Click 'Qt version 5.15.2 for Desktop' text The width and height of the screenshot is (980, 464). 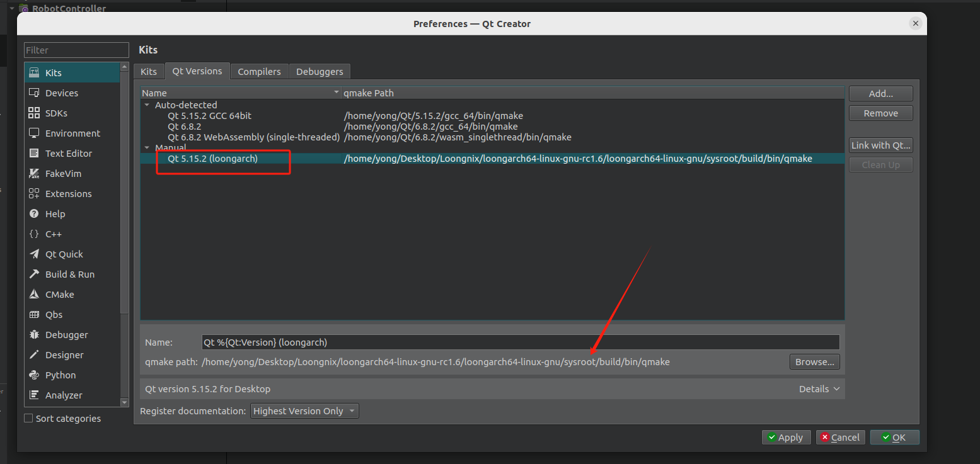[207, 388]
